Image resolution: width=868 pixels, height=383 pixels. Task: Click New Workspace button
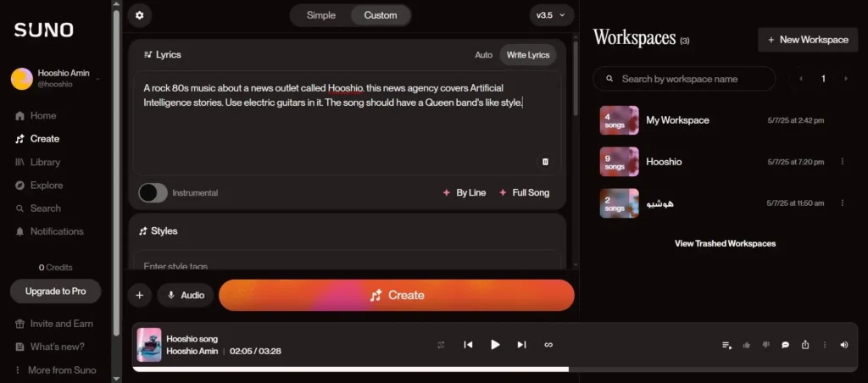click(808, 40)
